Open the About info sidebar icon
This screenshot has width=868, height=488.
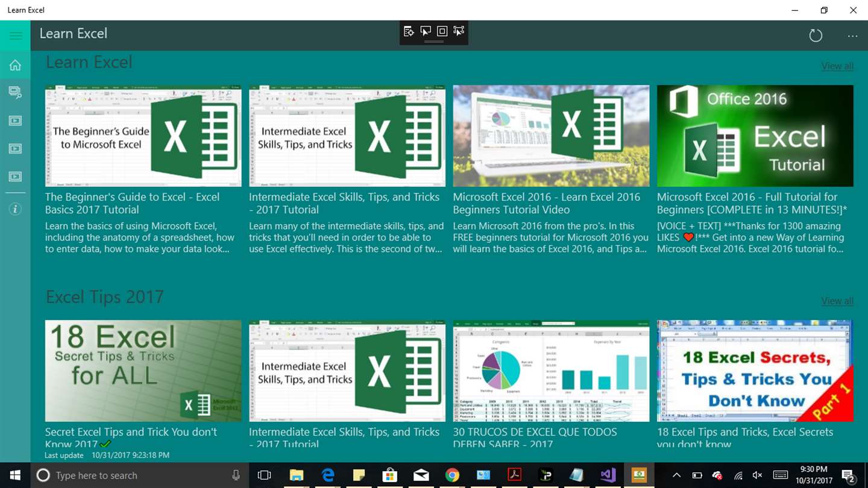pyautogui.click(x=15, y=209)
